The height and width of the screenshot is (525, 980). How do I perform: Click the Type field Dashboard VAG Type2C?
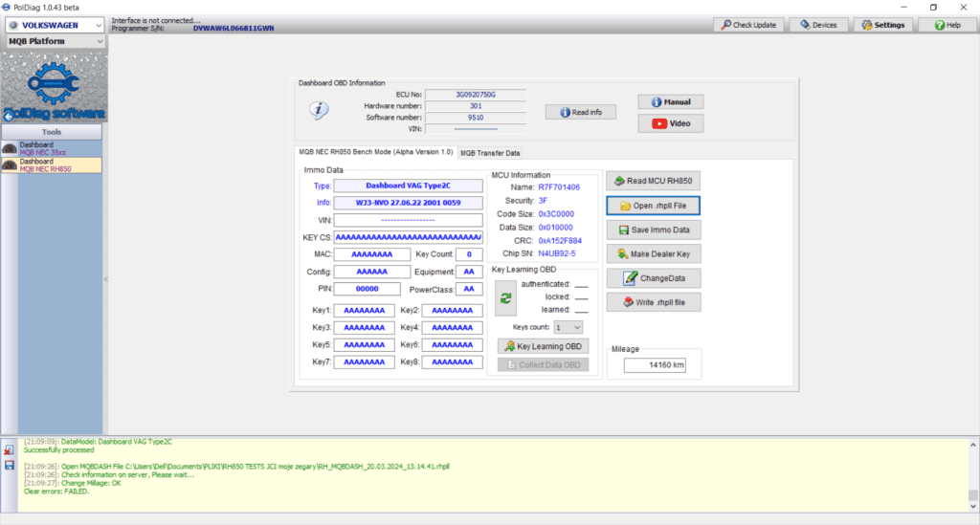pos(408,186)
